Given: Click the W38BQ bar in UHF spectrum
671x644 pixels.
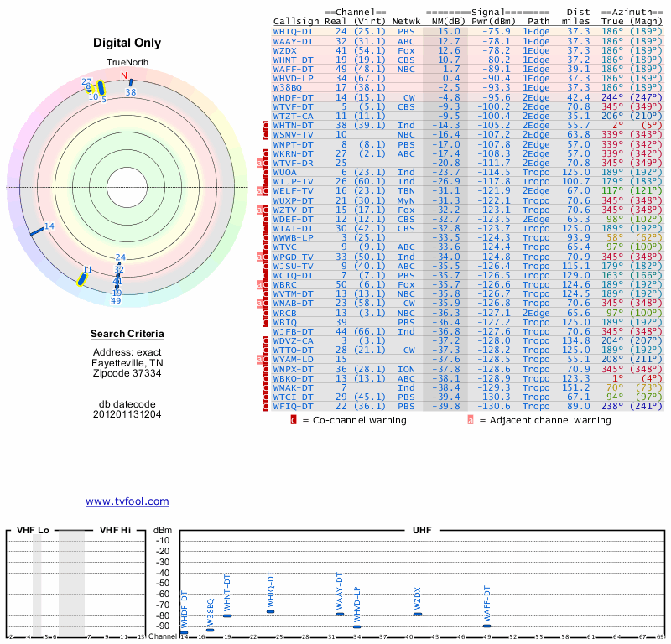Looking at the screenshot, I should pyautogui.click(x=211, y=630).
